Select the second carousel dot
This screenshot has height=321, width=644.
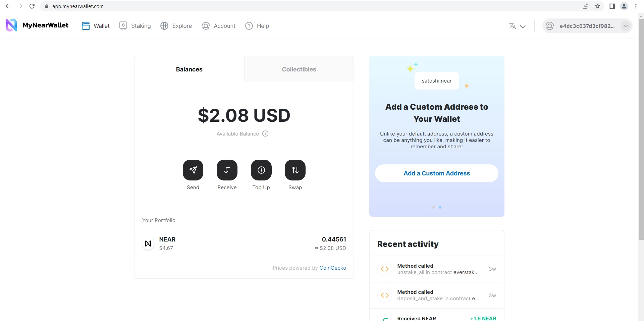[x=440, y=207]
